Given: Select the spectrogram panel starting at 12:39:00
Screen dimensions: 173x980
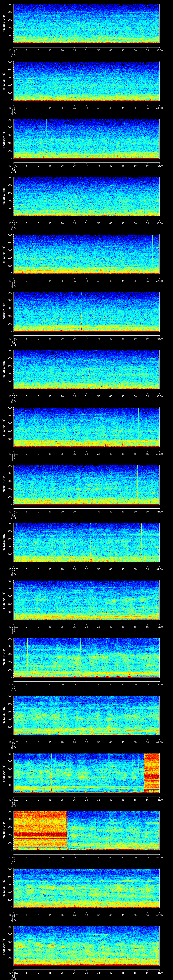Looking at the screenshot, I should pos(86,600).
